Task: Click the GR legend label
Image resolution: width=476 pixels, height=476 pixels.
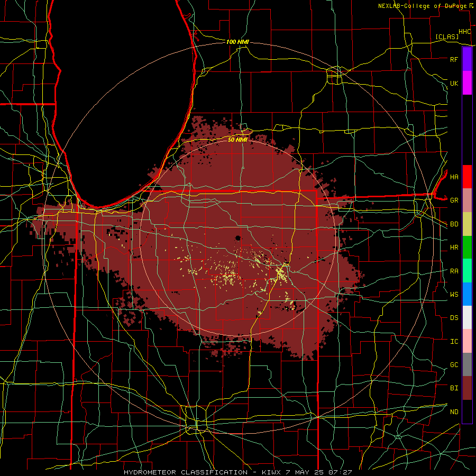Action: coord(454,200)
